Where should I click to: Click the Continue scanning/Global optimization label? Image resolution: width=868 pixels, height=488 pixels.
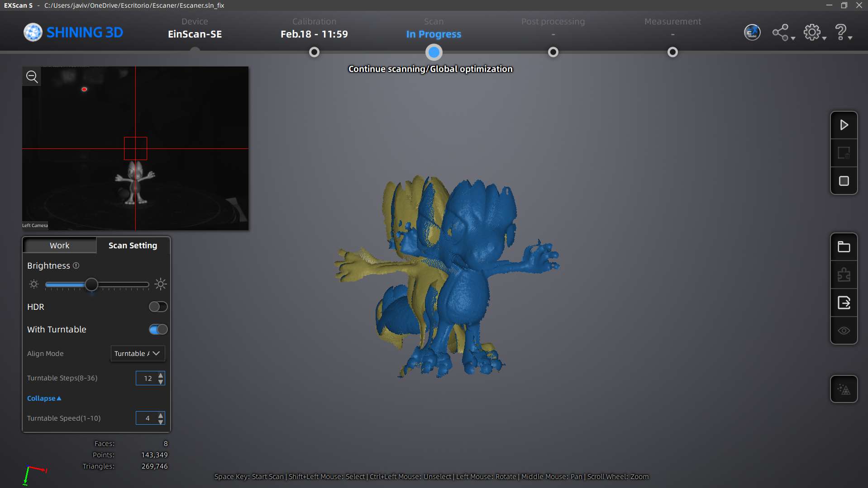[430, 69]
